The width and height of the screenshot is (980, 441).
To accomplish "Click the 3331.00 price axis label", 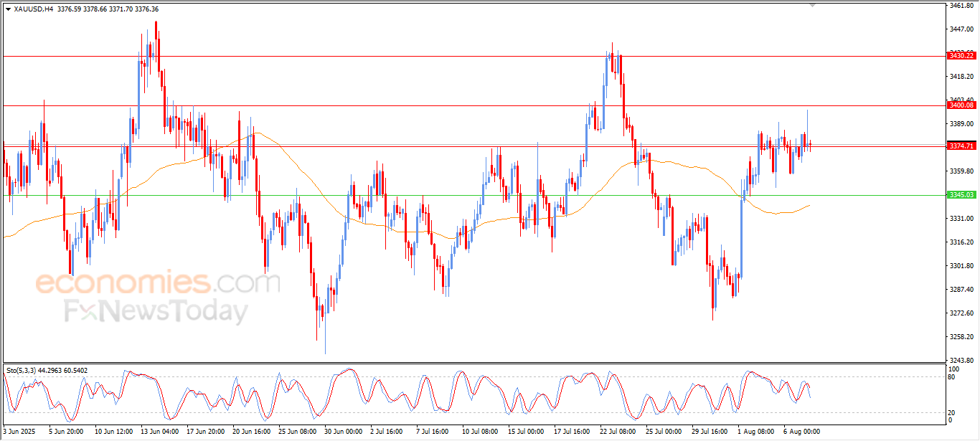I will click(x=961, y=218).
